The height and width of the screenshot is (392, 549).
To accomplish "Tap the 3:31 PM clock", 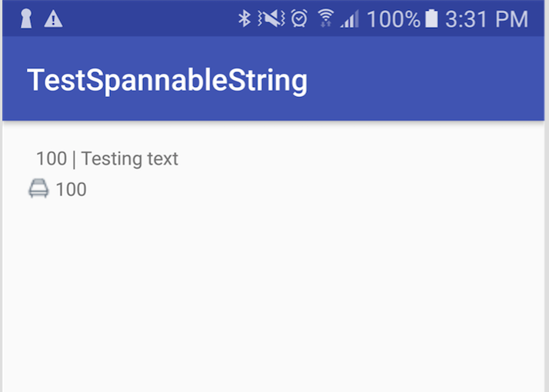I will (486, 19).
